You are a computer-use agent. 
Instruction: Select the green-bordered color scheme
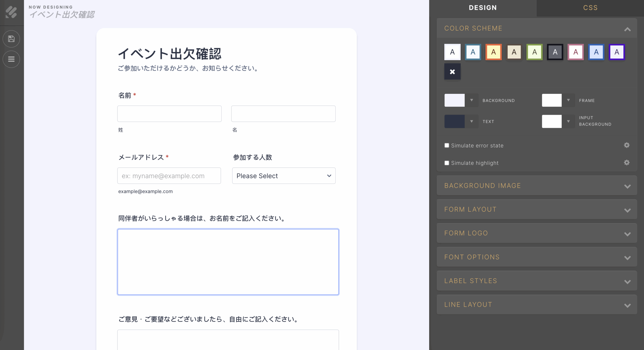534,52
